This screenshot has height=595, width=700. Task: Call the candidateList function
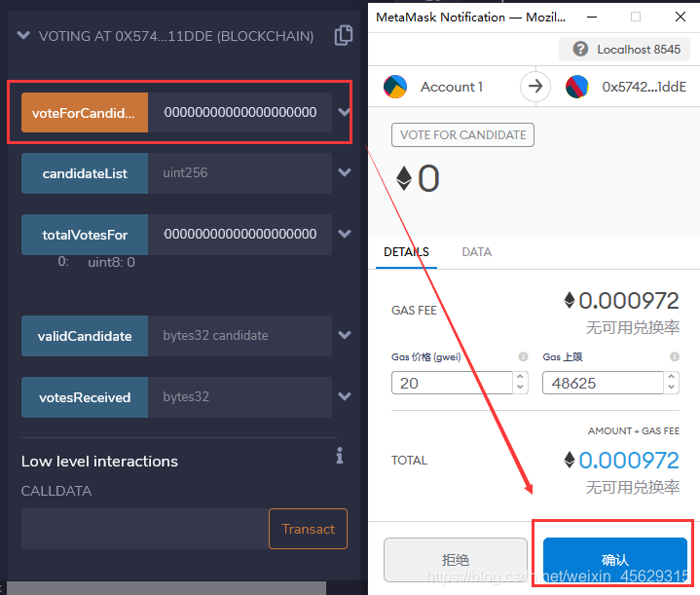coord(85,173)
